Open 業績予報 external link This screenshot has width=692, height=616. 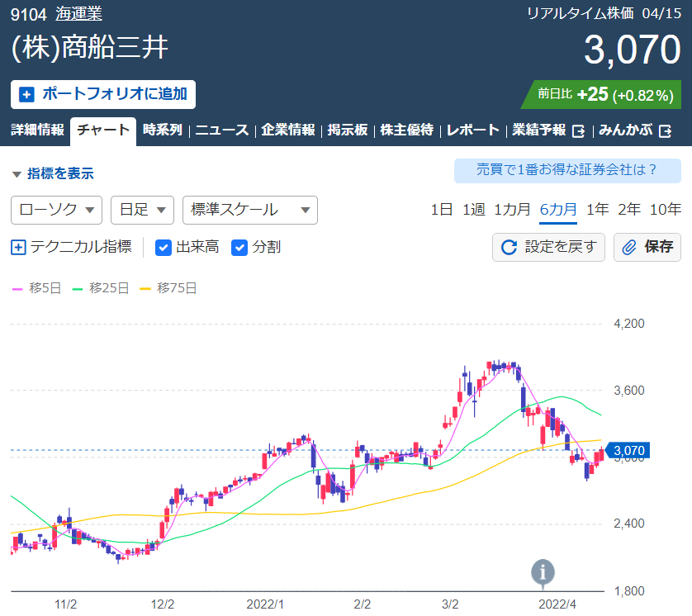[x=548, y=130]
